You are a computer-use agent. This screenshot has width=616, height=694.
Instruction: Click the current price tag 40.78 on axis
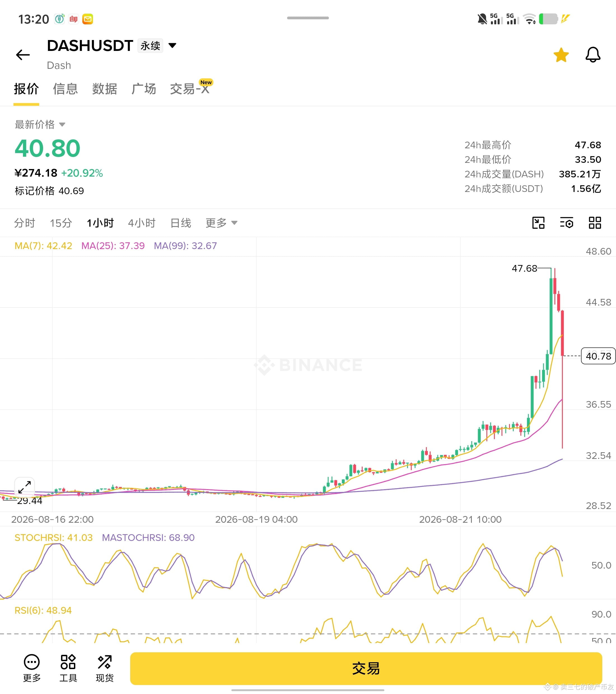coord(598,356)
